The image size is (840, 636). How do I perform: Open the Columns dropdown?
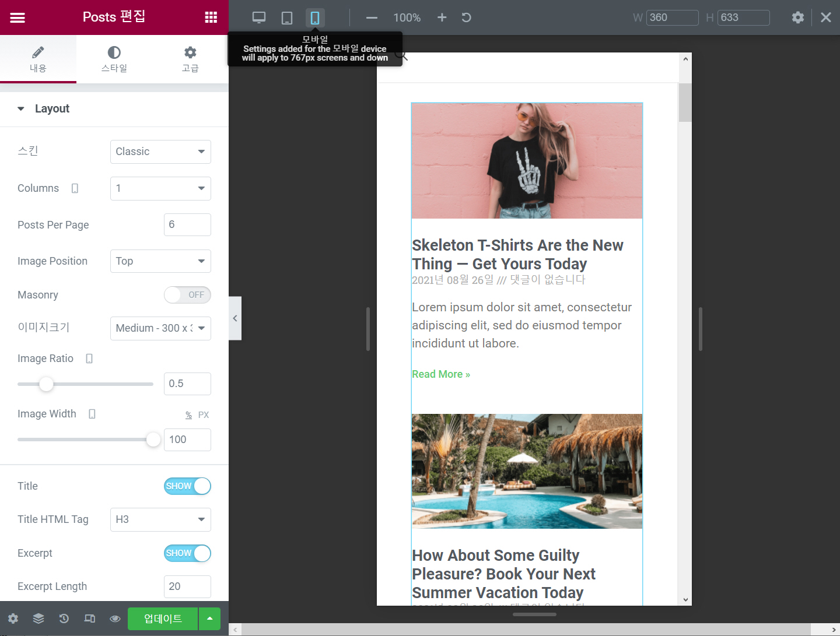(x=160, y=188)
